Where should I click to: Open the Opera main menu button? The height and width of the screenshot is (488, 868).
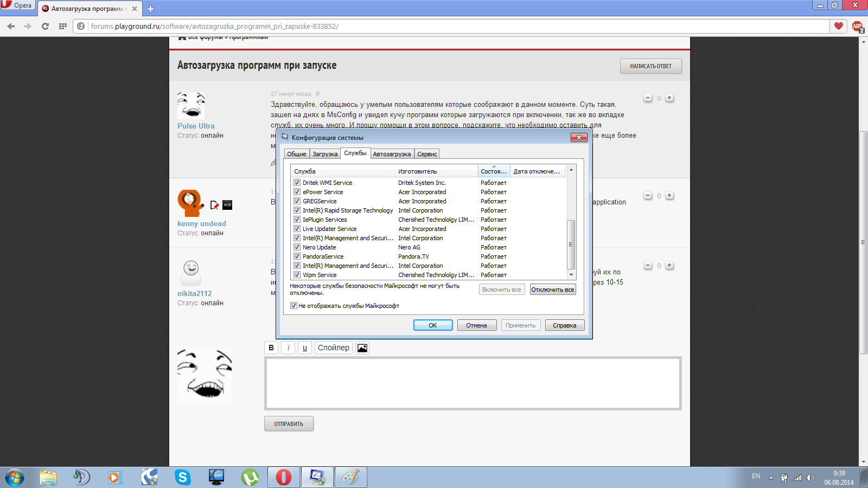[x=17, y=5]
